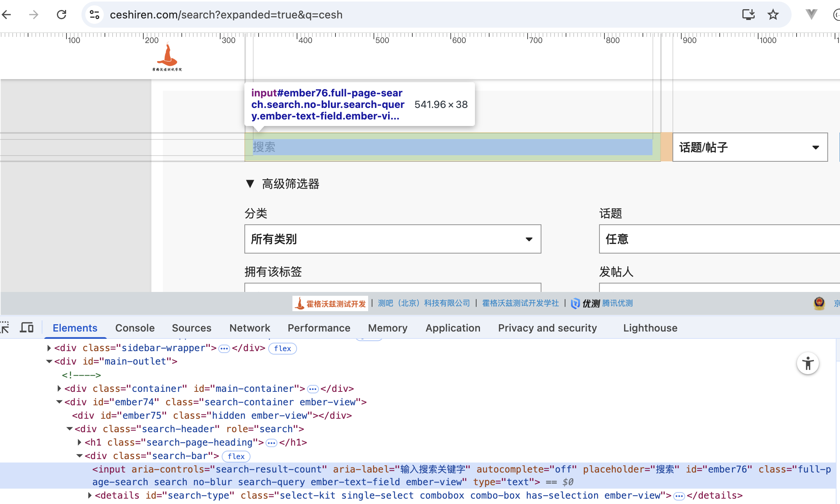
Task: Reload the current page
Action: [61, 15]
